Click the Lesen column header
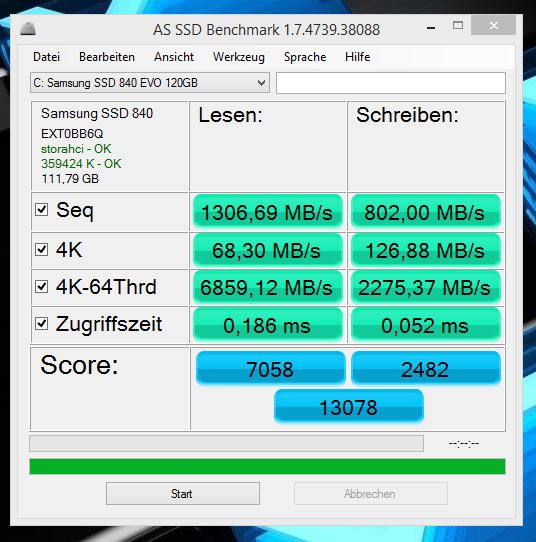 [x=230, y=115]
